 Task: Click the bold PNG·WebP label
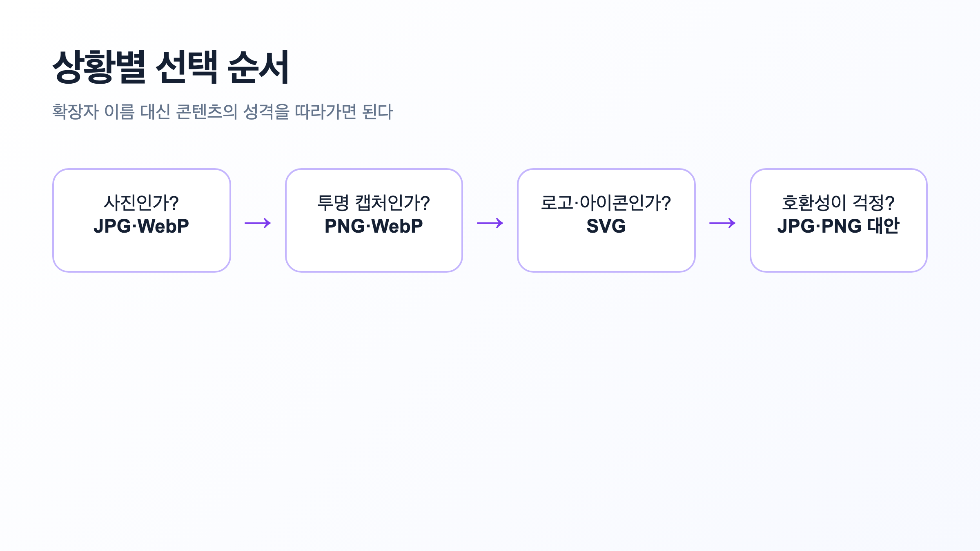[374, 226]
